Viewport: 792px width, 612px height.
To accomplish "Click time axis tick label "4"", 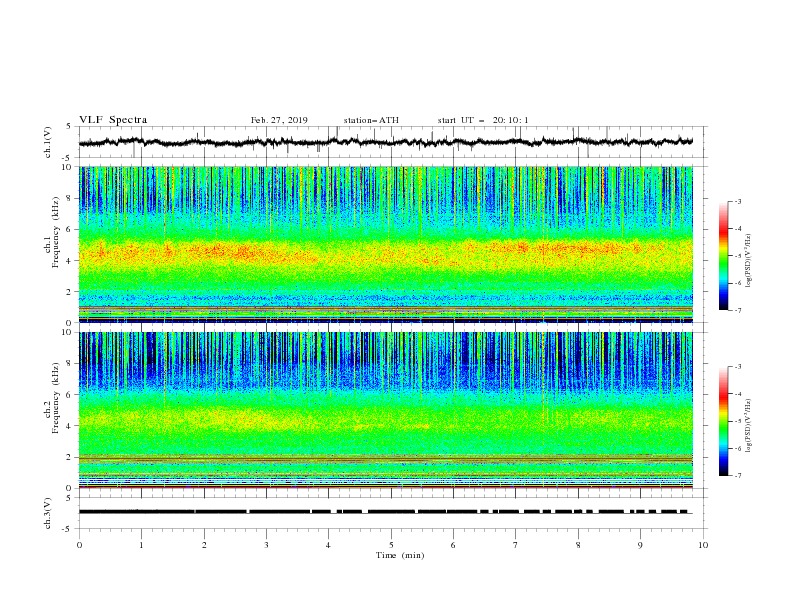I will 329,545.
